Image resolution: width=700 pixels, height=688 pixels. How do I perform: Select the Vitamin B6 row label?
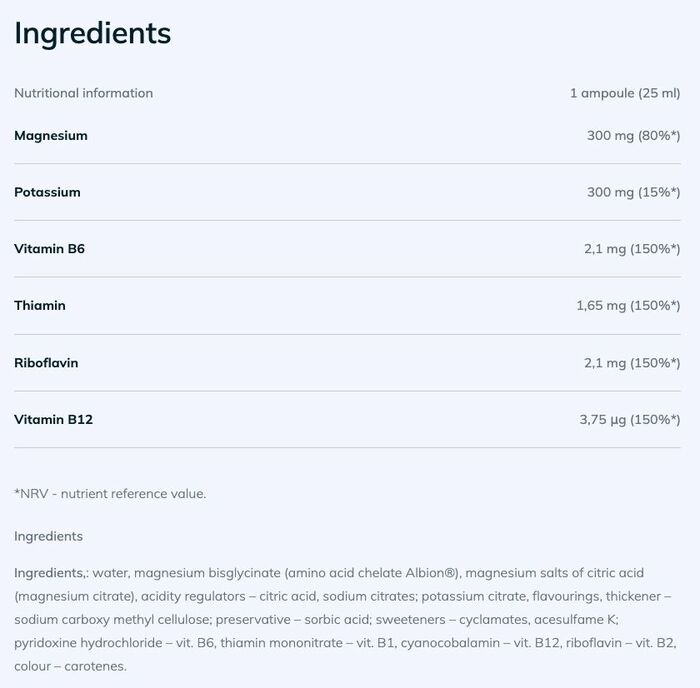pos(49,249)
